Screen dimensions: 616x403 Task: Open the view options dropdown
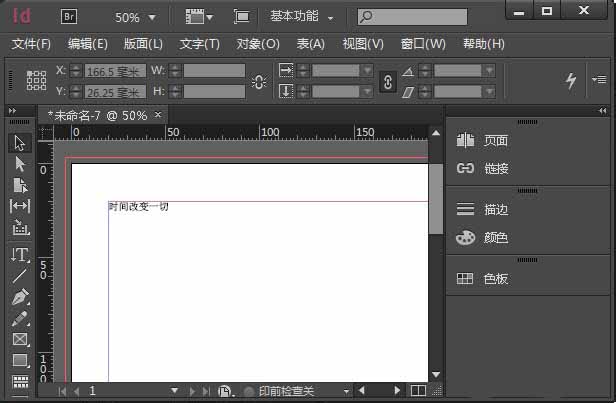click(x=199, y=17)
